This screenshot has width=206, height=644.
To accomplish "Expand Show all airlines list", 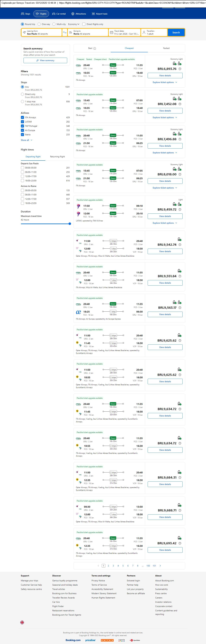I will (26, 140).
